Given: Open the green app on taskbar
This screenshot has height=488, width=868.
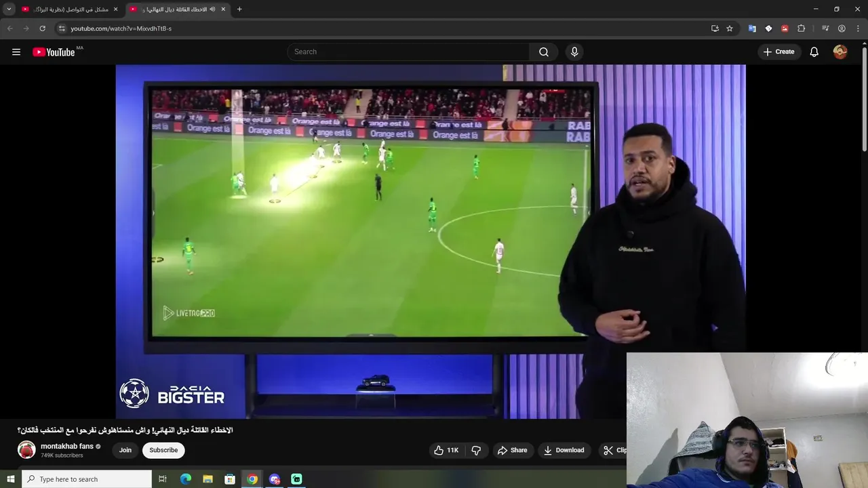Looking at the screenshot, I should pyautogui.click(x=296, y=479).
